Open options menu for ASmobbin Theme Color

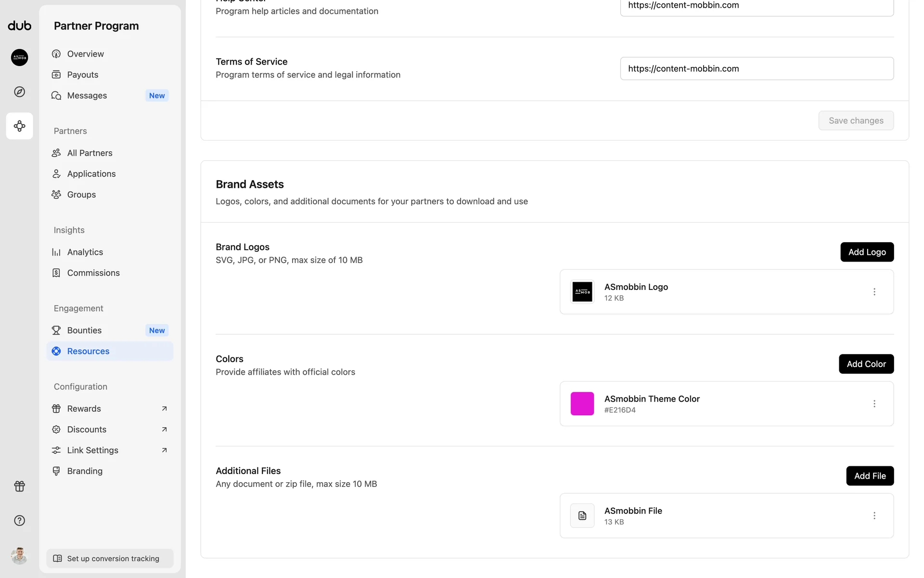tap(874, 404)
